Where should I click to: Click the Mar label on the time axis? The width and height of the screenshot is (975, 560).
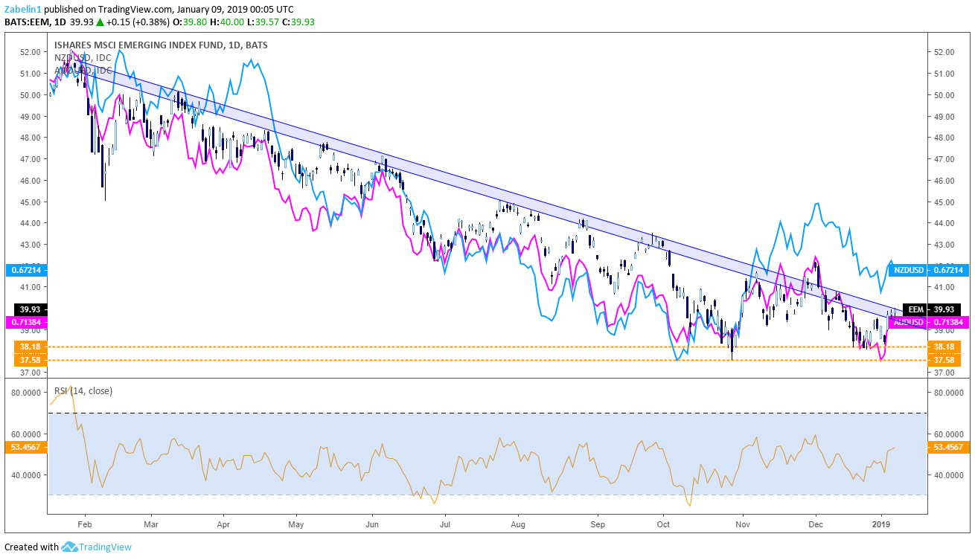(151, 523)
